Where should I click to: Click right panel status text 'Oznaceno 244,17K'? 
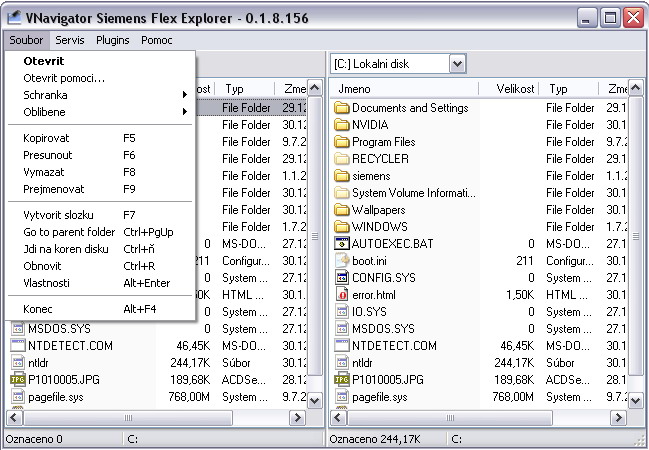click(375, 439)
